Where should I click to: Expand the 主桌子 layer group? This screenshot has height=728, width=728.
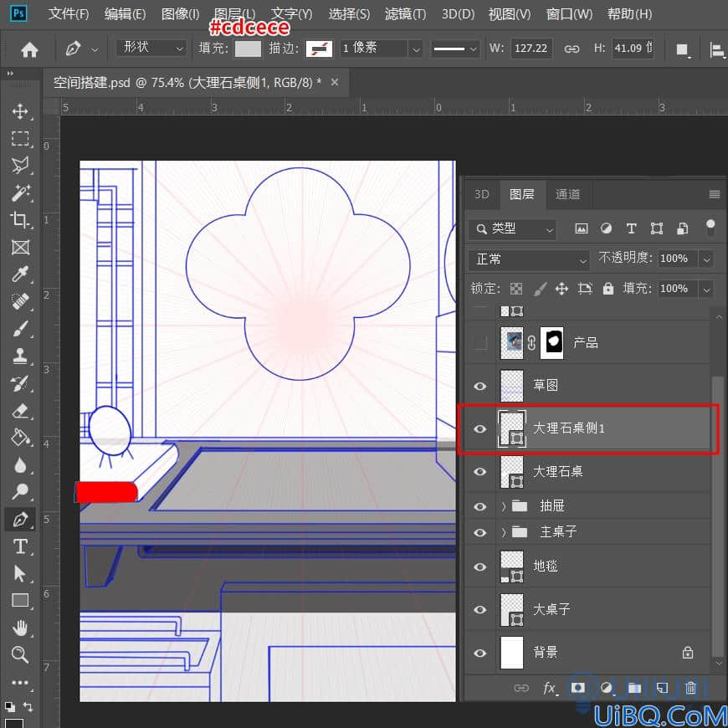click(503, 532)
